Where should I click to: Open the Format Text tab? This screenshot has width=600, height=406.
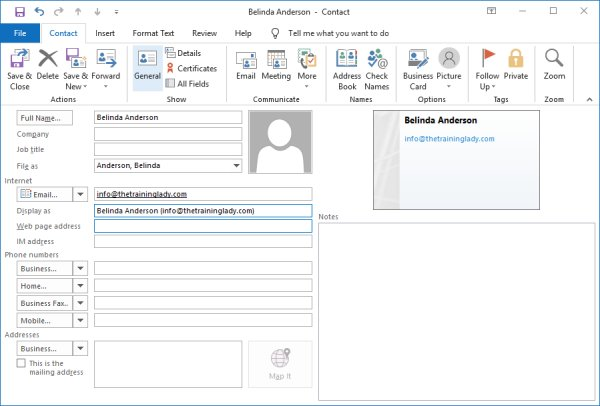coord(153,33)
